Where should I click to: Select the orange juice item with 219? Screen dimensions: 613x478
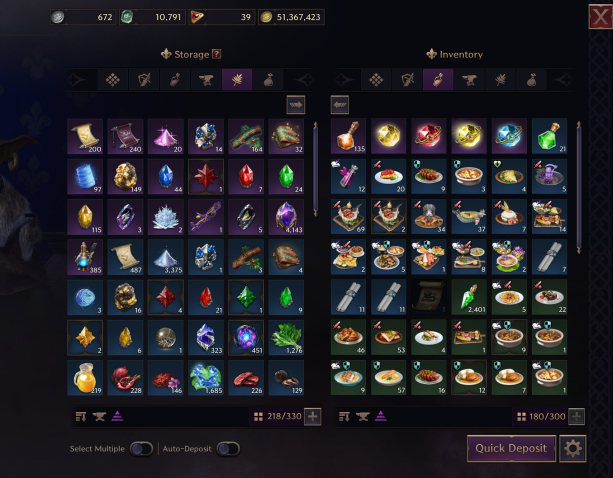85,378
